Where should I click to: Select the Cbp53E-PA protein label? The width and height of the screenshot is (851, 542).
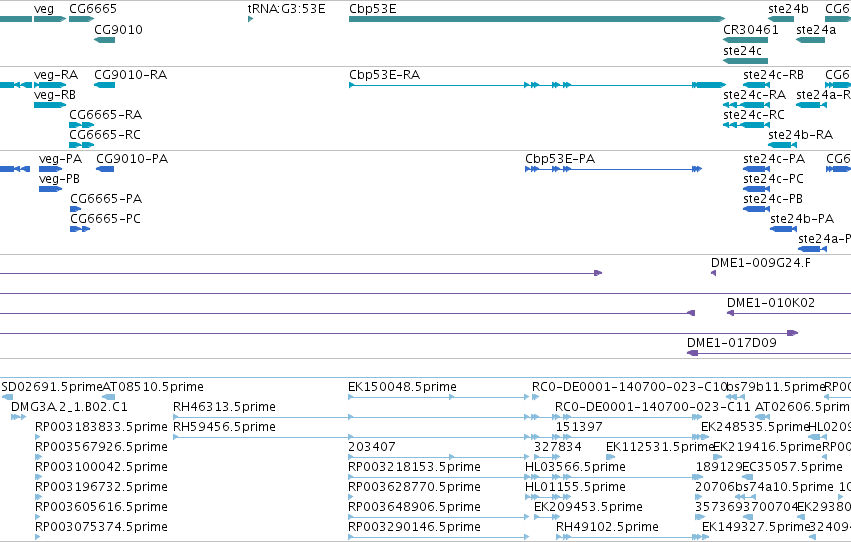[560, 159]
